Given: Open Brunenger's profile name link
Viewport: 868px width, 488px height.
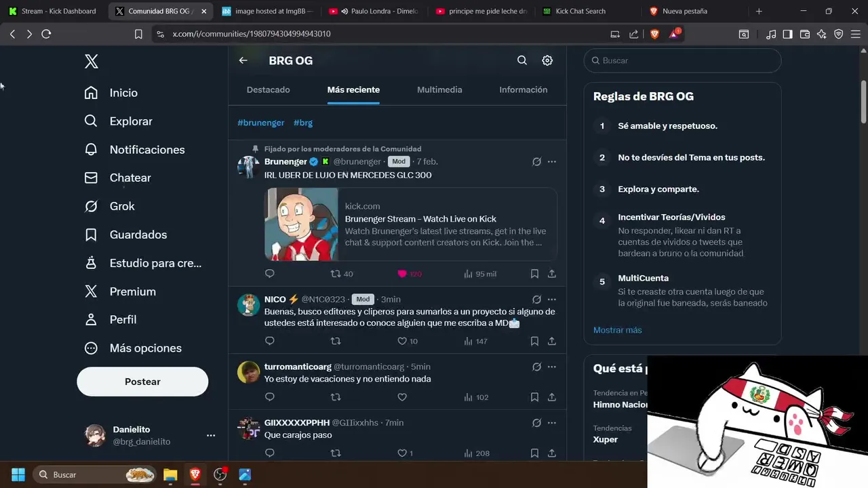Looking at the screenshot, I should point(285,161).
